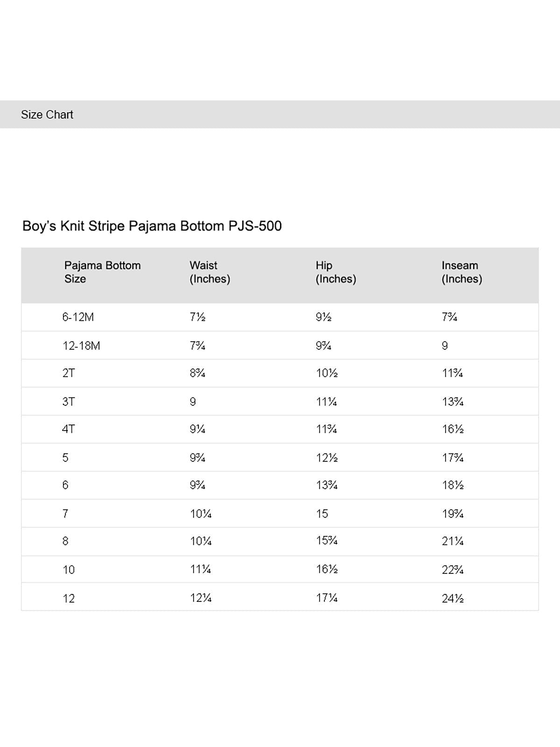The height and width of the screenshot is (747, 560).
Task: Select the 6-12M size row label
Action: pyautogui.click(x=78, y=317)
